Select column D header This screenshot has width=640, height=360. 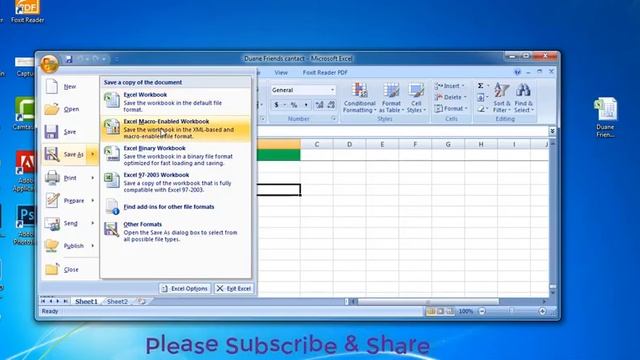pyautogui.click(x=349, y=144)
